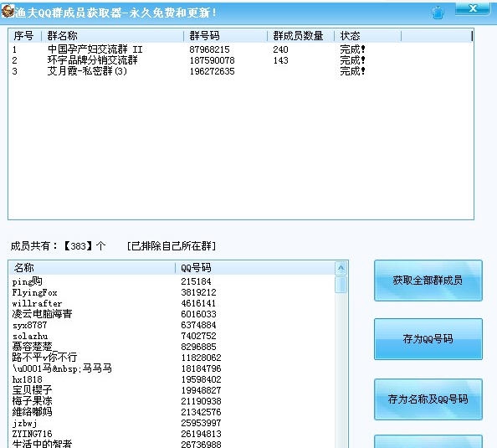Screen dimensions: 497x448
Task: Select member hx1818
Action: tap(27, 379)
